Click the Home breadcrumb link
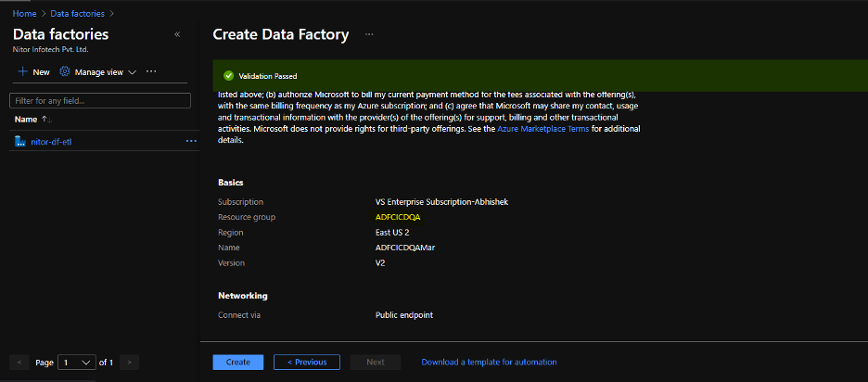This screenshot has height=382, width=868. (x=24, y=13)
